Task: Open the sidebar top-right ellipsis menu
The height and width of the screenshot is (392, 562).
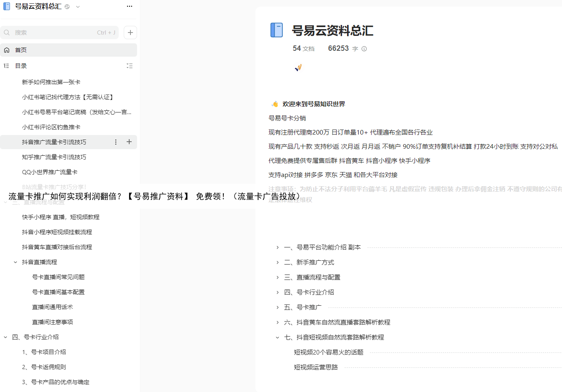Action: click(x=130, y=6)
